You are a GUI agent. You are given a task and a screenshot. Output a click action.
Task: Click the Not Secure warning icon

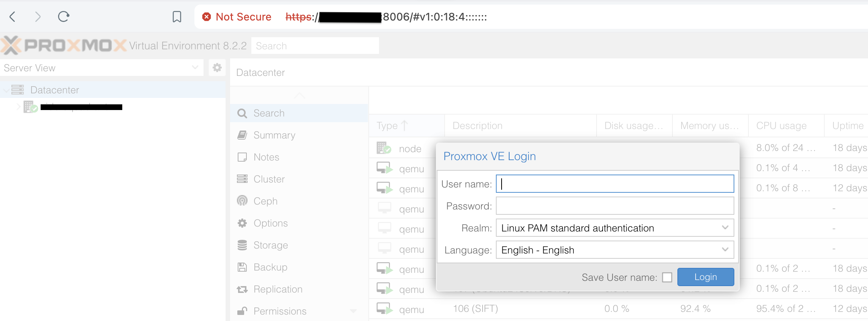(x=207, y=17)
